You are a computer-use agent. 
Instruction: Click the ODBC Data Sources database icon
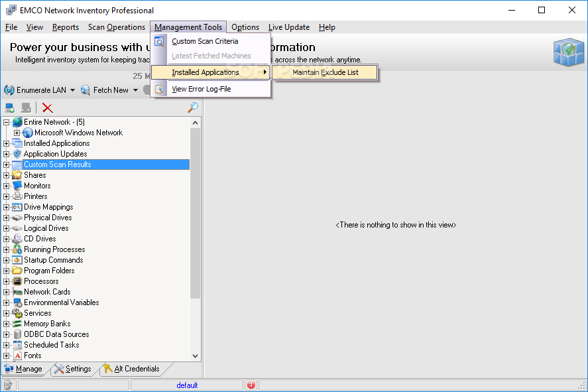[17, 334]
